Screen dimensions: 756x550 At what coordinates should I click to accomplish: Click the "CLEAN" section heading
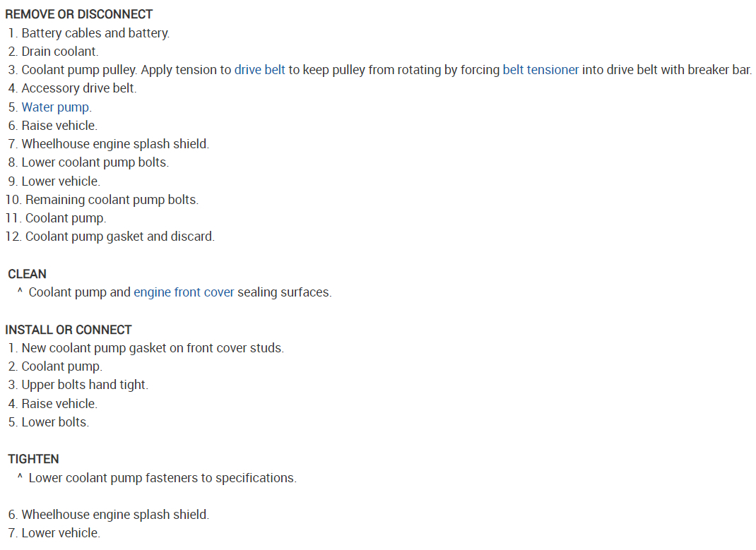point(27,274)
